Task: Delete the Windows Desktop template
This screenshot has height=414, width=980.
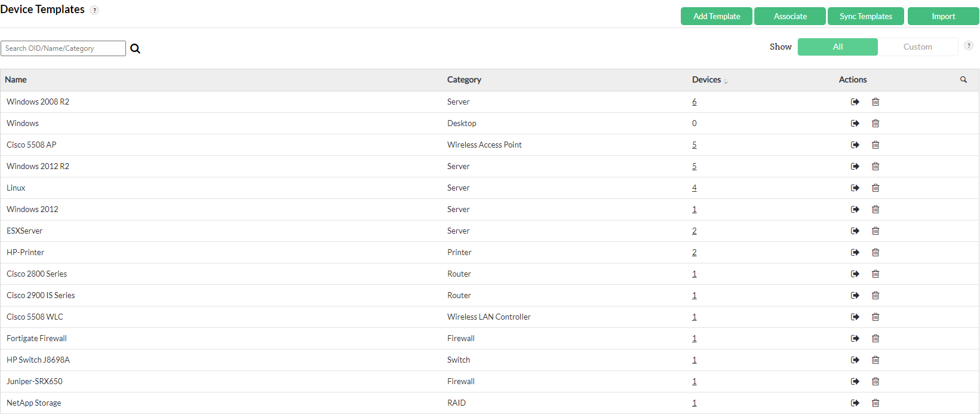Action: 875,123
